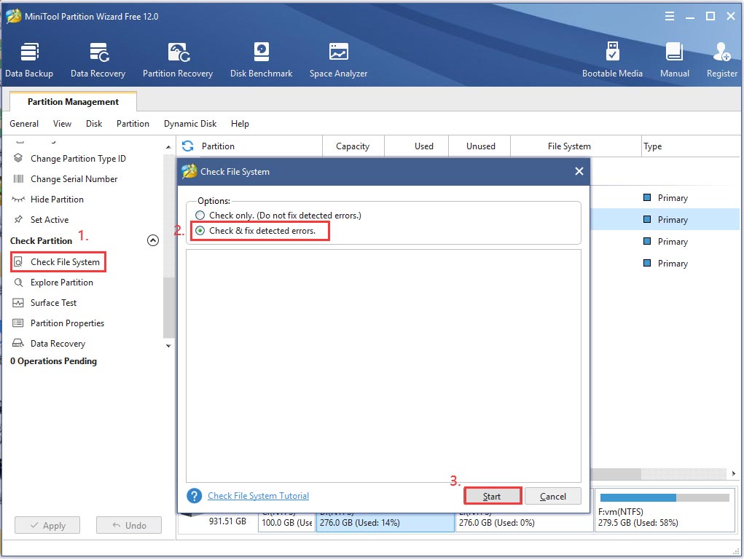Select the 276.0 GB (Used: 14%) partition block
Screen dimensions: 744x560
pos(385,523)
